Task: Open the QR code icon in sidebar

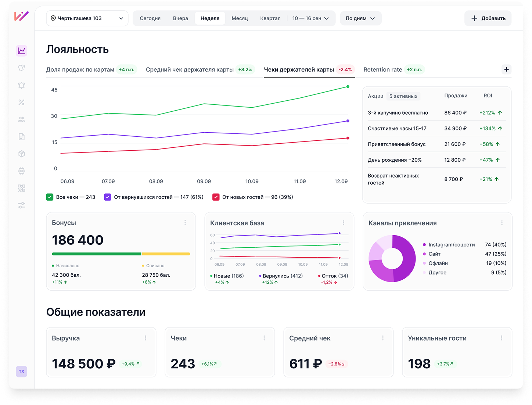Action: point(22,188)
